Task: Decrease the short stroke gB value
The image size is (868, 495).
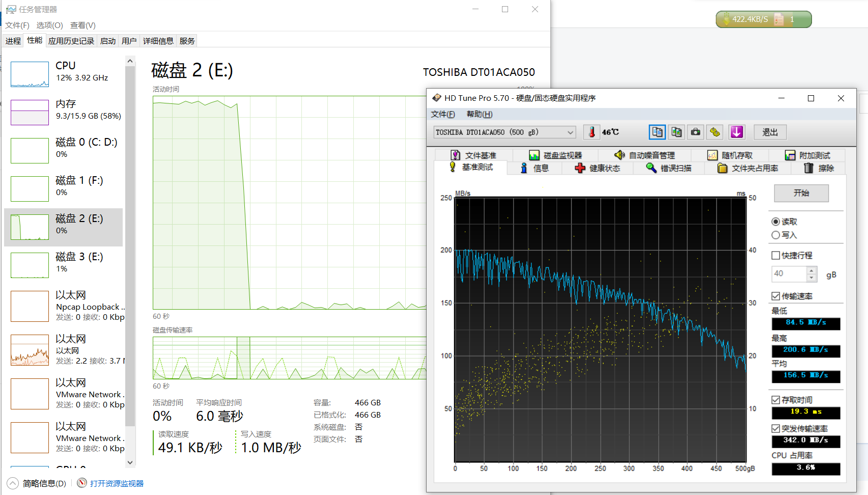Action: tap(811, 278)
